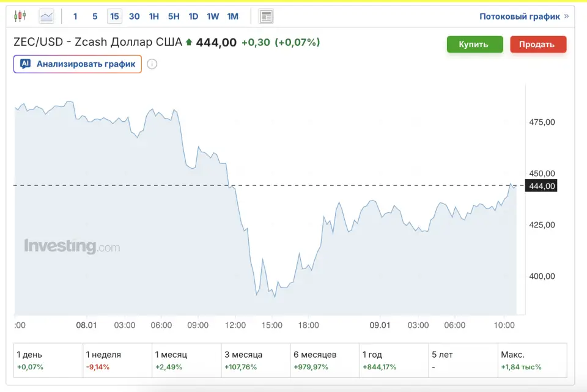Switch to candlestick chart type icon
The width and height of the screenshot is (587, 392).
pyautogui.click(x=20, y=17)
